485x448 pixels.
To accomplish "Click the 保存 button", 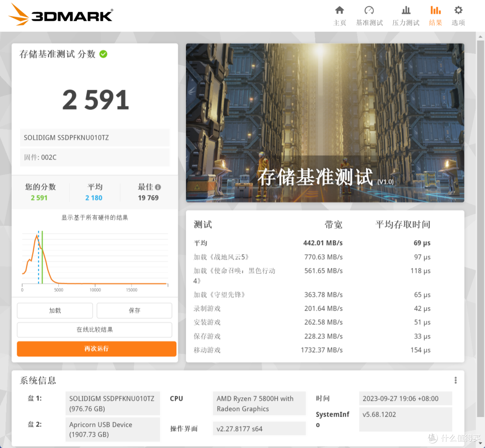I will coord(134,311).
